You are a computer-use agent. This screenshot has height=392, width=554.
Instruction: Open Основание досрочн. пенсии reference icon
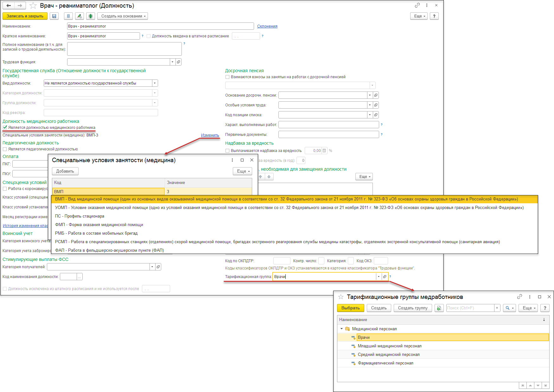pos(376,95)
